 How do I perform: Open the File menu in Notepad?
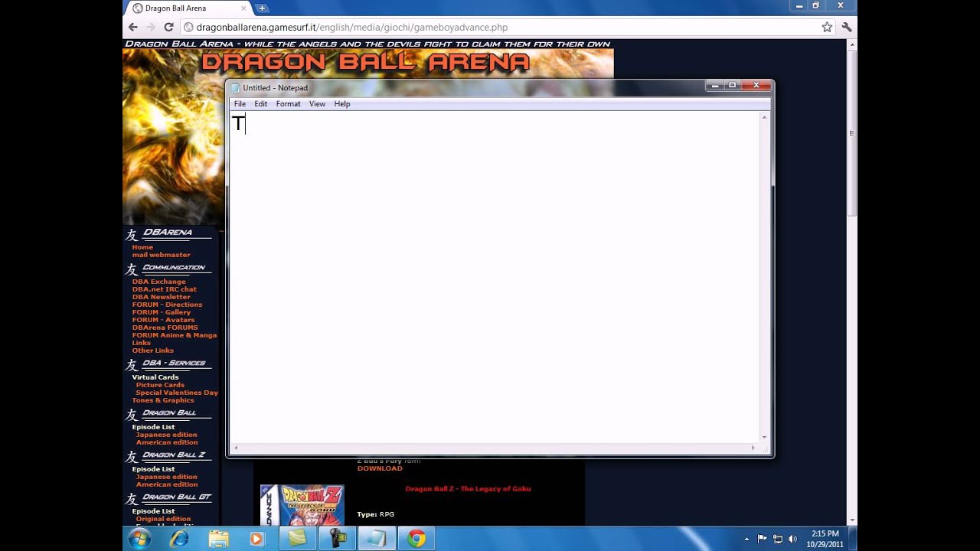point(240,104)
